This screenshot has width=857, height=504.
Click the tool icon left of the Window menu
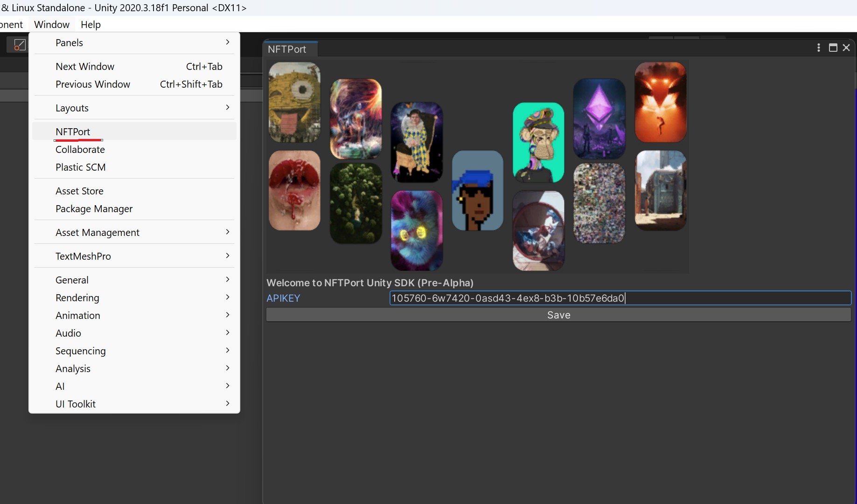tap(19, 45)
